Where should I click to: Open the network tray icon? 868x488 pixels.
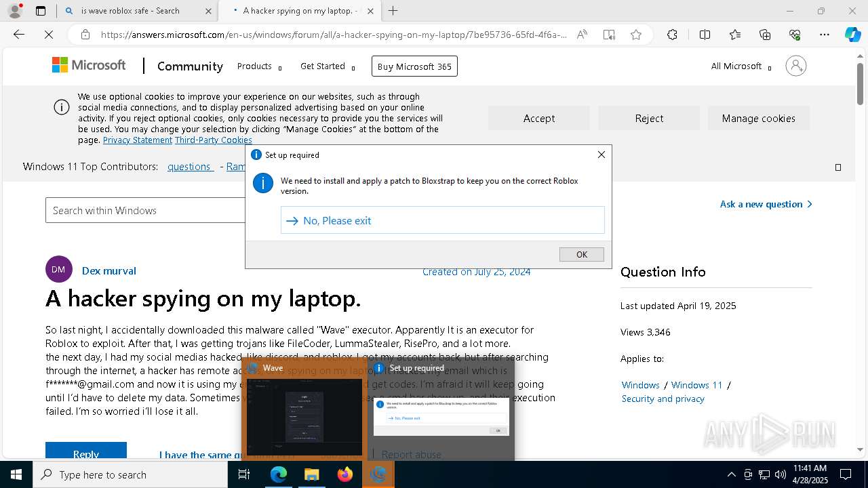pyautogui.click(x=764, y=474)
